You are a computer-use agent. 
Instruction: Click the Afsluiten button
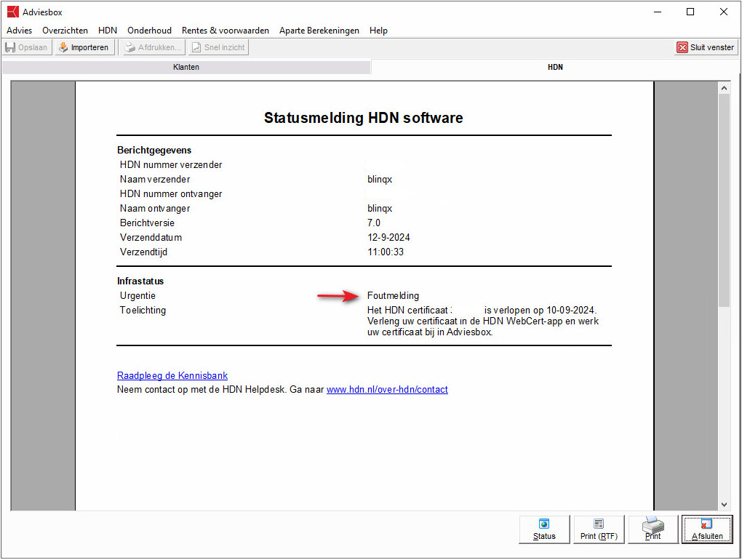coord(707,529)
